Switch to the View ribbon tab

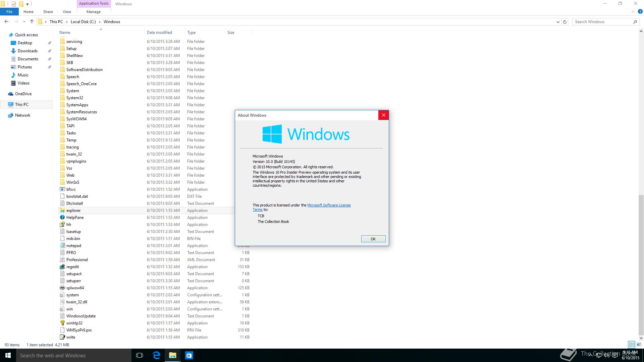tap(67, 12)
